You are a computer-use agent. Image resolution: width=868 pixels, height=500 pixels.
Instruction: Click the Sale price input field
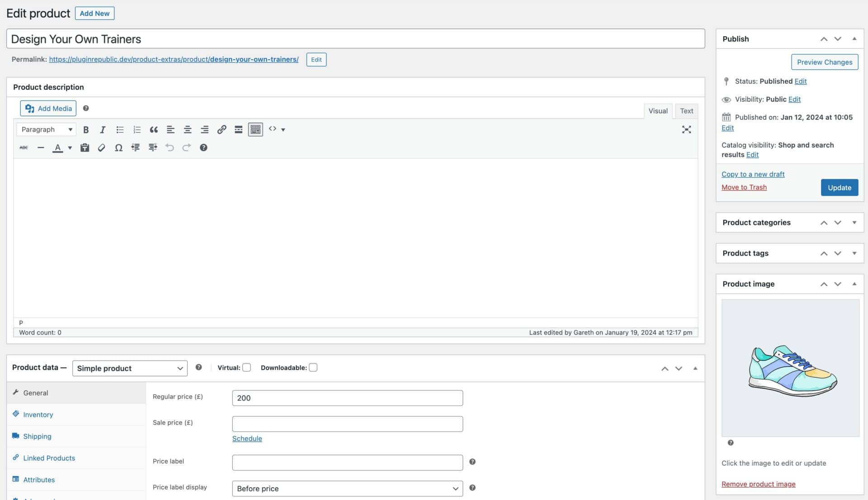(348, 424)
